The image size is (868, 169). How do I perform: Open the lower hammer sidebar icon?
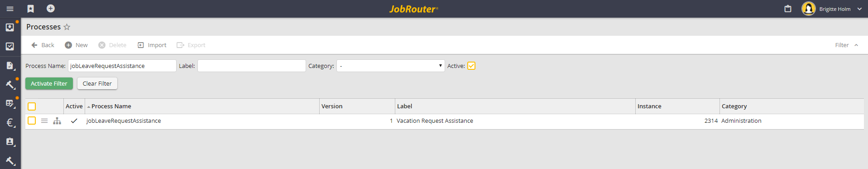(x=10, y=161)
